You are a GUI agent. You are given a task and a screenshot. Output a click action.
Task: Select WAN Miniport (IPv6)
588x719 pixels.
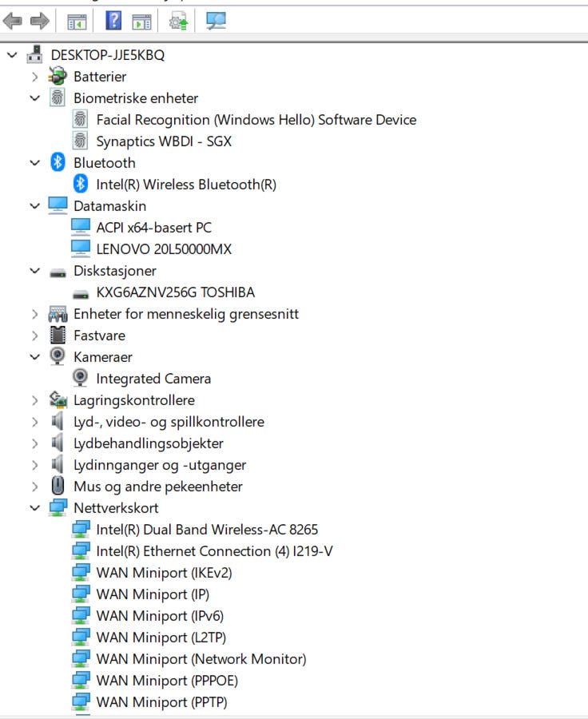click(x=160, y=616)
